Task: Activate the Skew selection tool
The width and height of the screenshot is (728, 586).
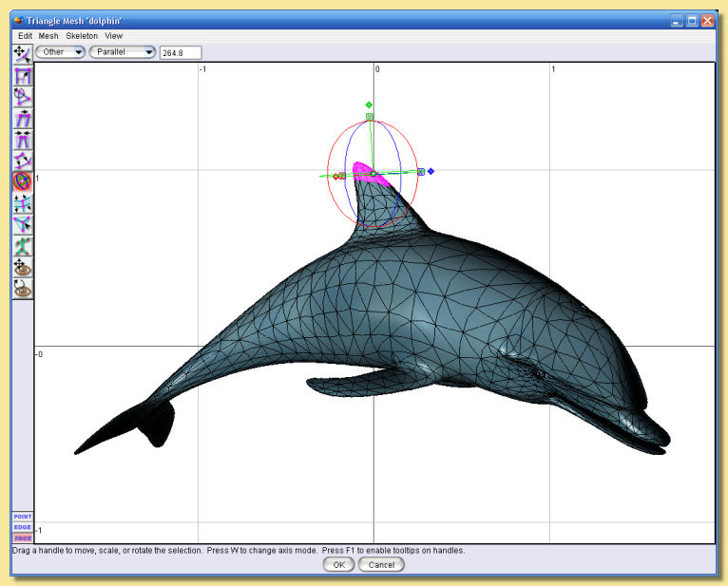Action: pyautogui.click(x=23, y=118)
